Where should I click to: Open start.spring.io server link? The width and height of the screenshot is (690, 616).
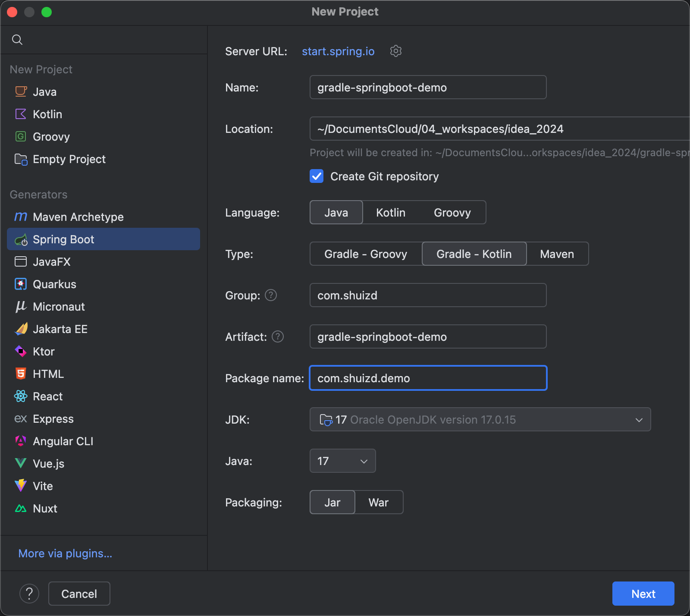[338, 51]
